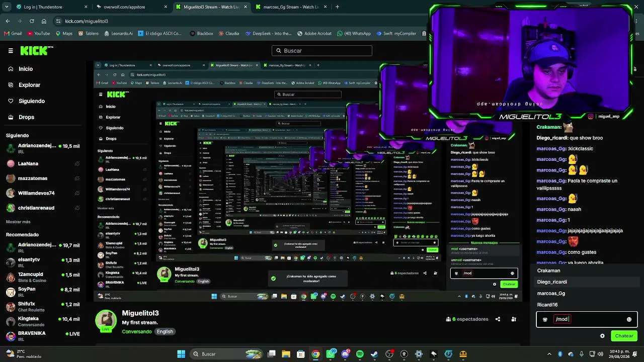
Task: Open Gmail bookmark
Action: 13,34
